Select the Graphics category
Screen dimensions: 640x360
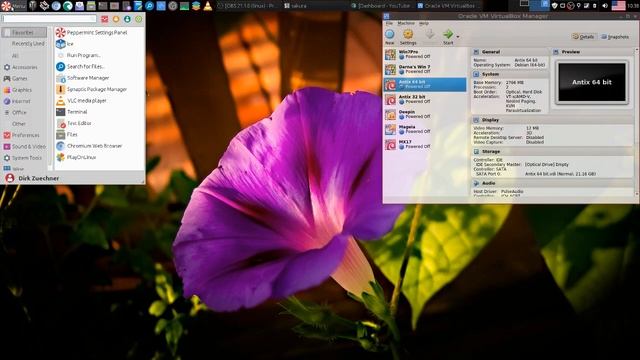(24, 90)
